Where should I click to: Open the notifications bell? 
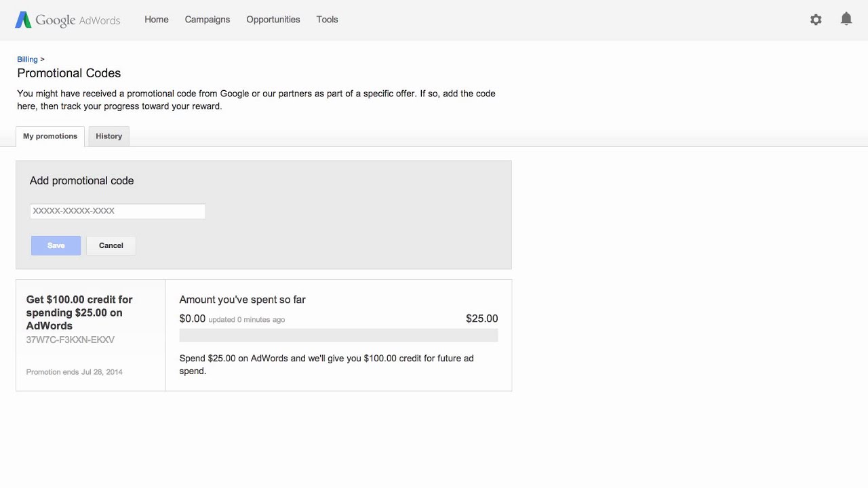846,19
